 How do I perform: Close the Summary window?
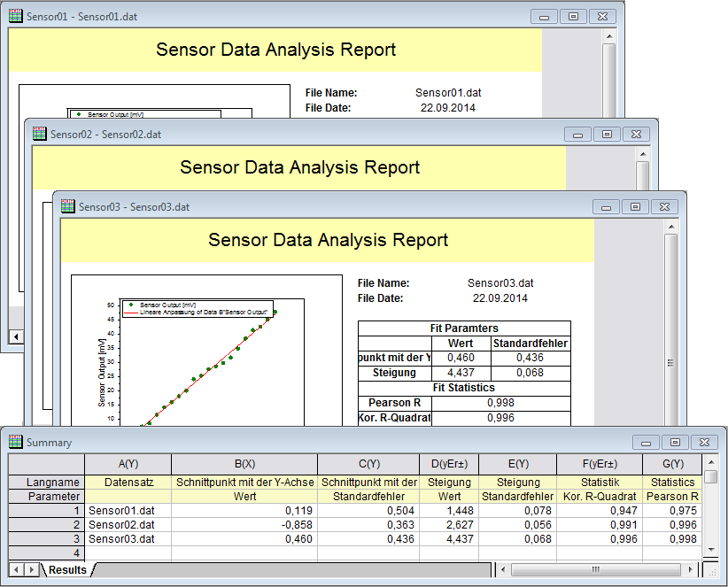(704, 442)
